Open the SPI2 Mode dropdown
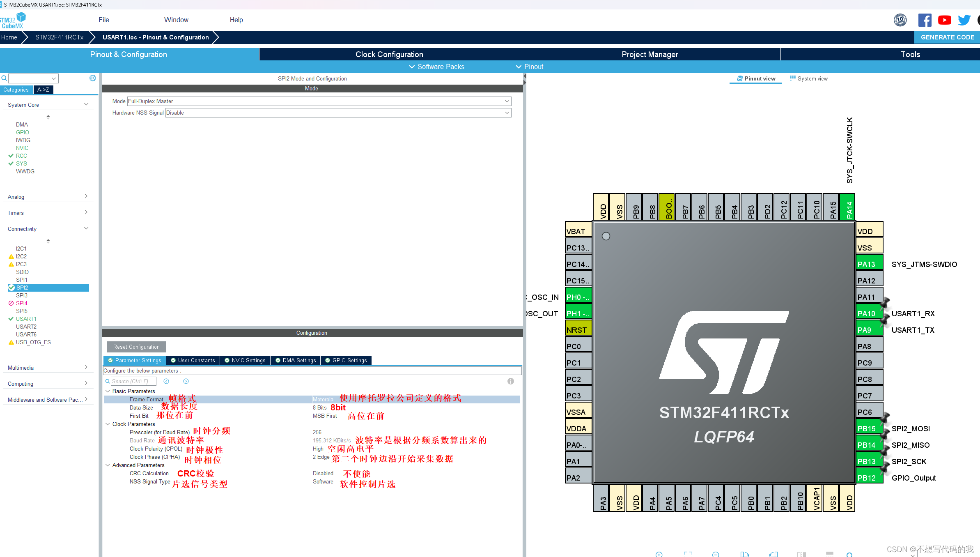This screenshot has height=557, width=980. click(319, 101)
